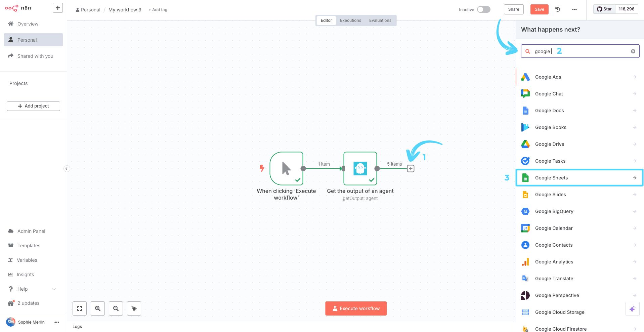Select the Google Books node icon
Image resolution: width=644 pixels, height=332 pixels.
coord(525,127)
